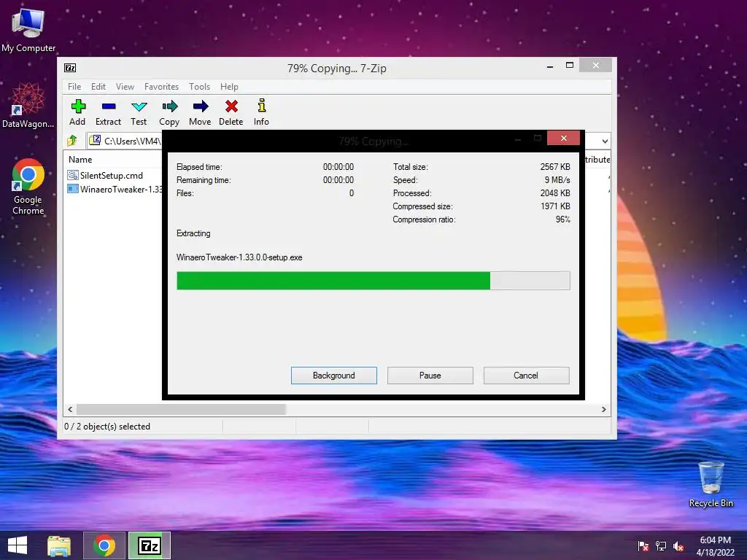Click the 7-Zip taskbar button
747x560 pixels.
coord(149,545)
